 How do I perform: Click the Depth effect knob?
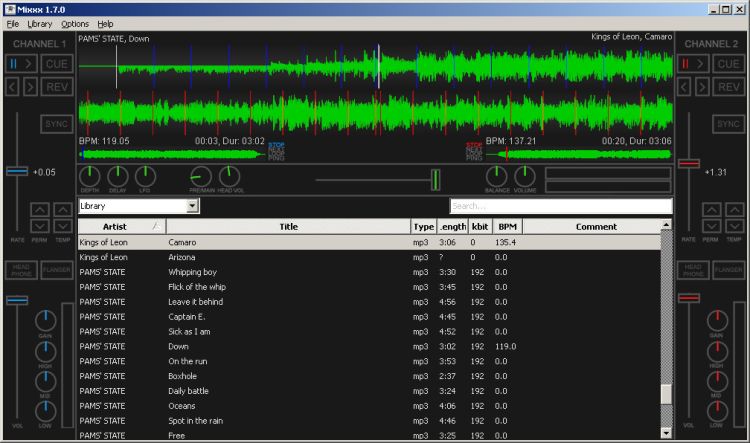point(90,177)
